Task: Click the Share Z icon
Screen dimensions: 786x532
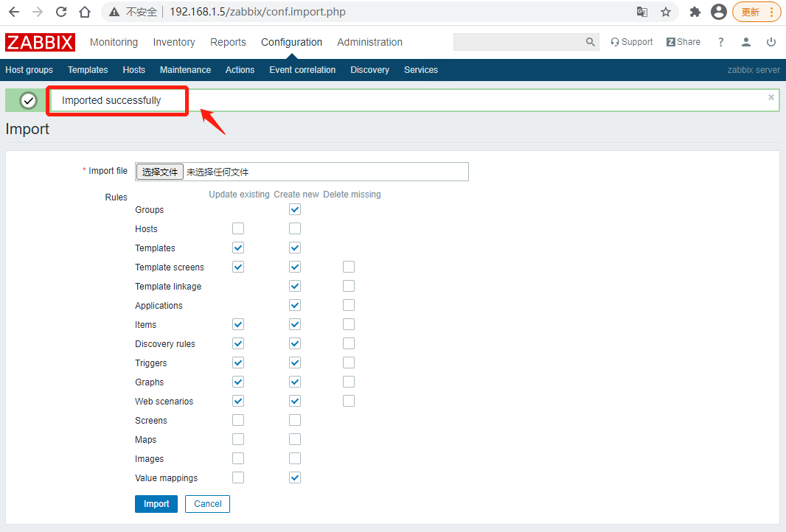Action: tap(671, 42)
